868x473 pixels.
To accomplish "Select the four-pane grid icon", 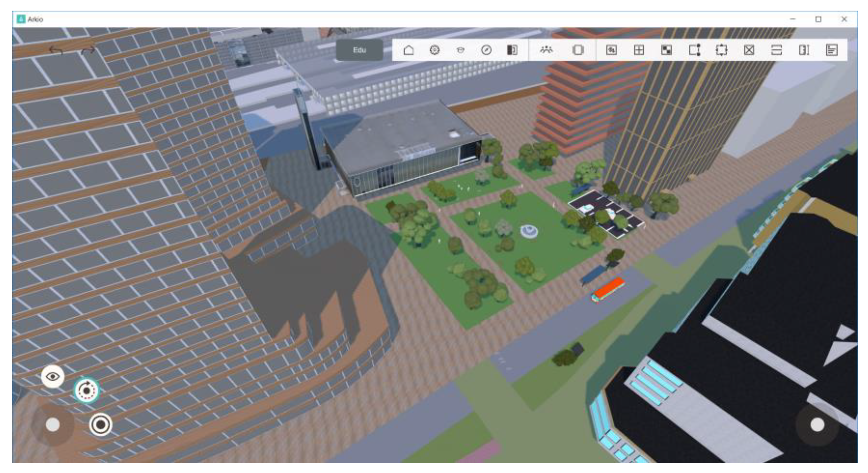I will 639,50.
